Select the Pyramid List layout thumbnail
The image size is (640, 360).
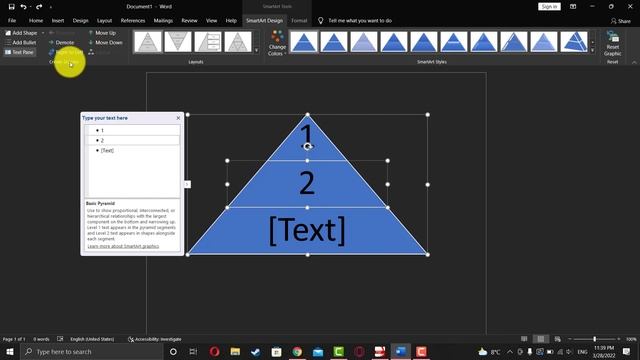point(208,42)
